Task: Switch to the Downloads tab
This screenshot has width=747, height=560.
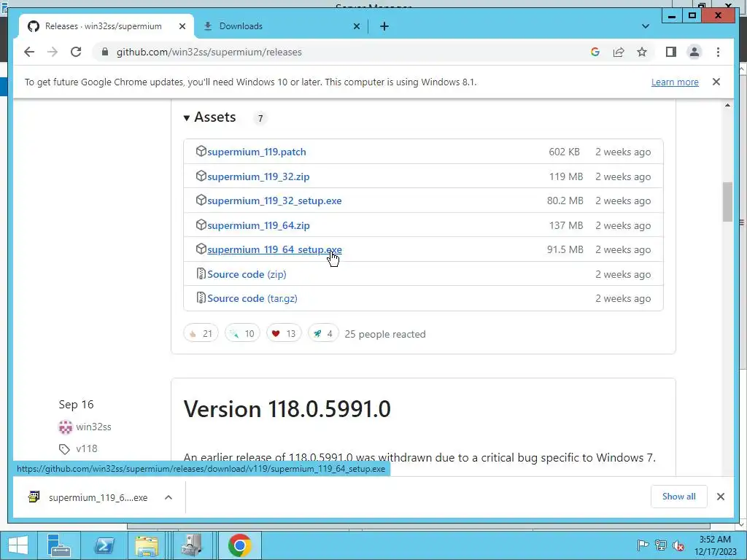Action: pos(241,26)
